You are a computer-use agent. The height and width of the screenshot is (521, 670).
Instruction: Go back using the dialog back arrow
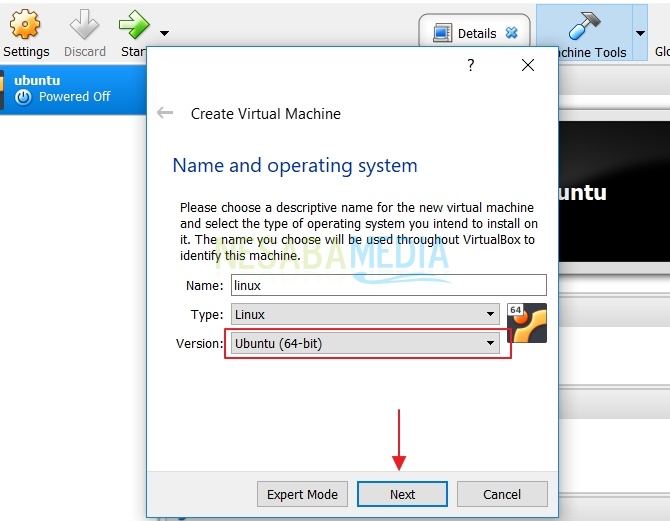(165, 113)
